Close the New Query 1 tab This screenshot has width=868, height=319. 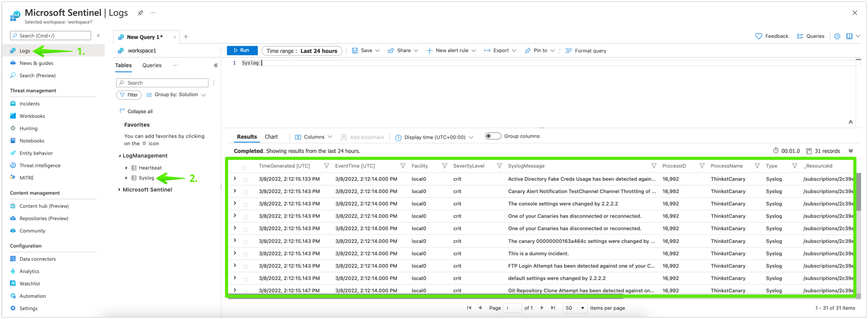pyautogui.click(x=174, y=37)
